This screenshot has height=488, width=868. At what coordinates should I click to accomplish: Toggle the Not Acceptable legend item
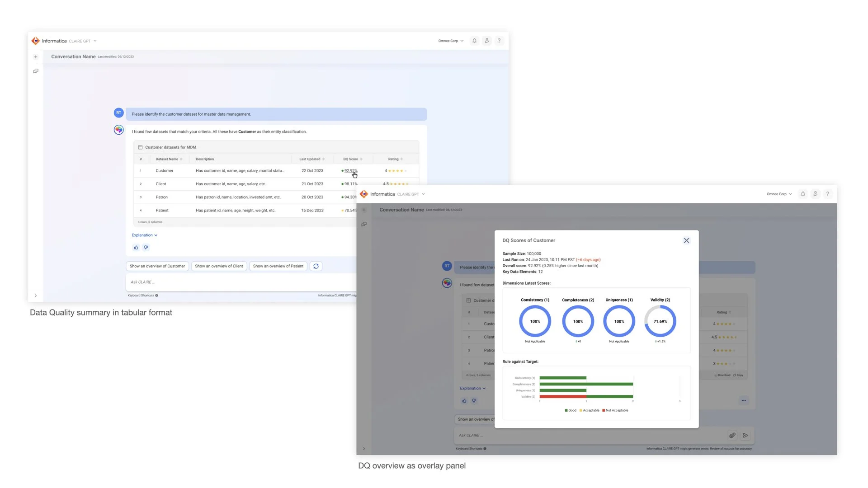615,410
